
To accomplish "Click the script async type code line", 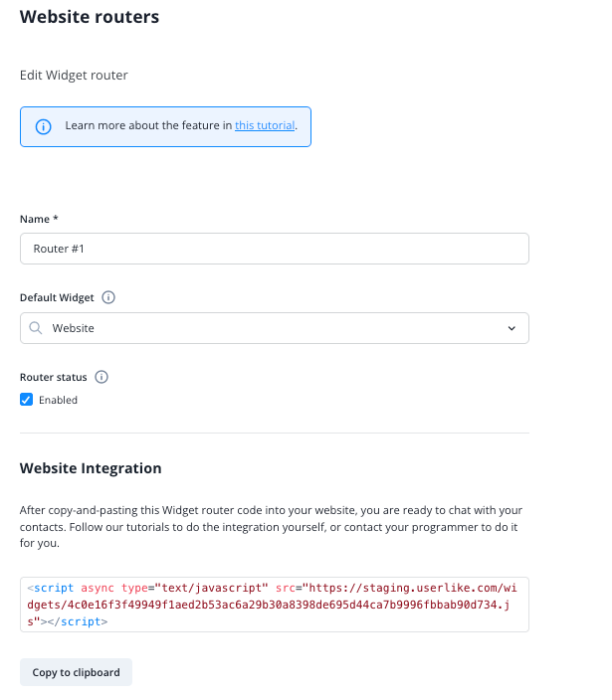I will 272,588.
